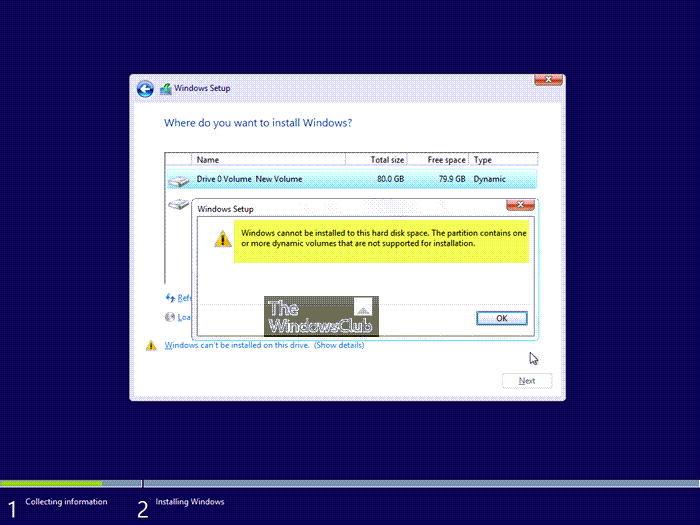
Task: Click the Refresh arrows icon
Action: pos(170,297)
